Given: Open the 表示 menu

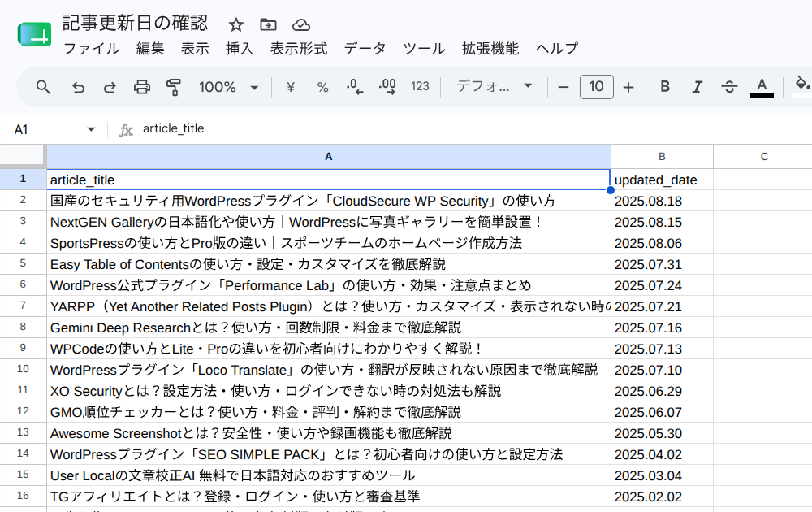Looking at the screenshot, I should (195, 49).
